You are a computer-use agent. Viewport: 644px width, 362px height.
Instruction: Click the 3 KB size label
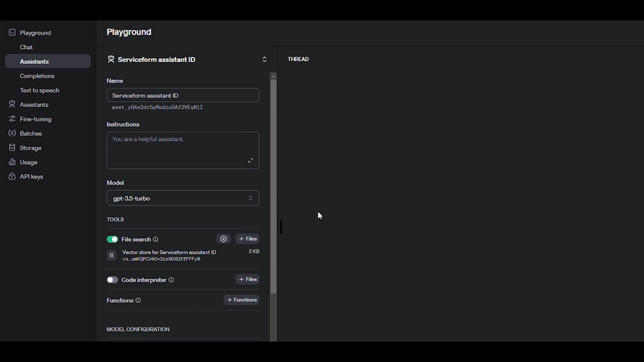click(254, 251)
